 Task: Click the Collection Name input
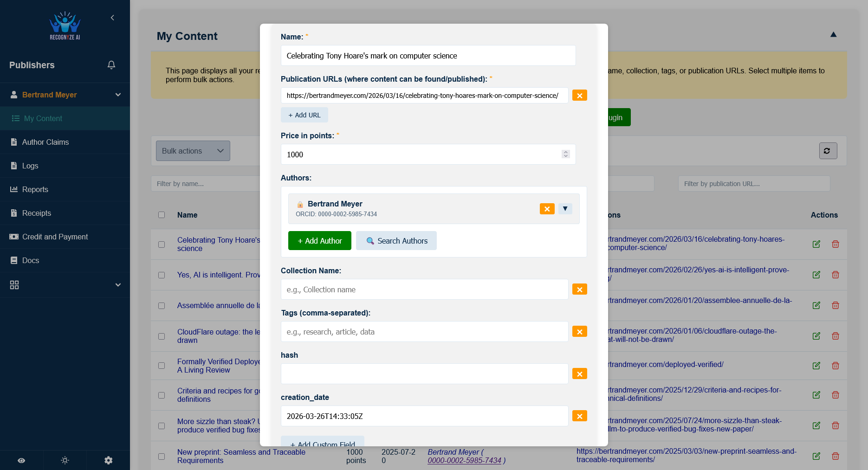click(x=425, y=290)
